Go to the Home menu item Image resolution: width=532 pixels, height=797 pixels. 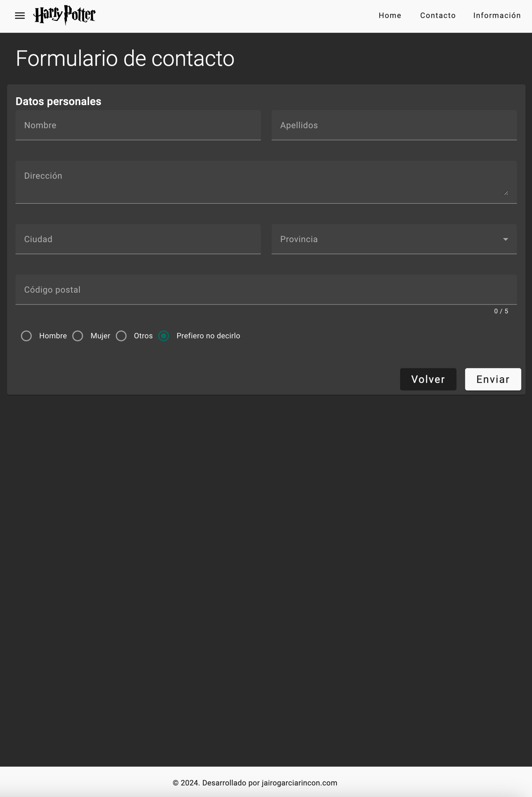[x=390, y=16]
